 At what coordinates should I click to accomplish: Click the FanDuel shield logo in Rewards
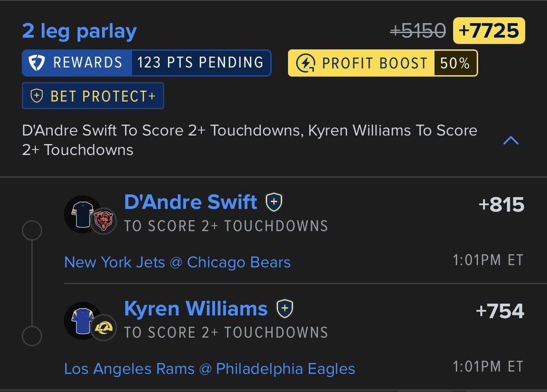point(36,63)
